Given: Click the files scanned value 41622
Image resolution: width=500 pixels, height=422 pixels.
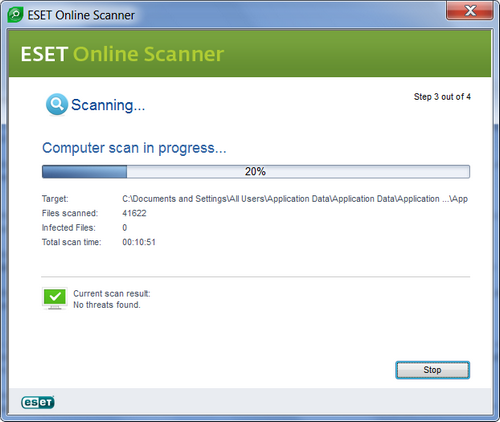Looking at the screenshot, I should (134, 213).
